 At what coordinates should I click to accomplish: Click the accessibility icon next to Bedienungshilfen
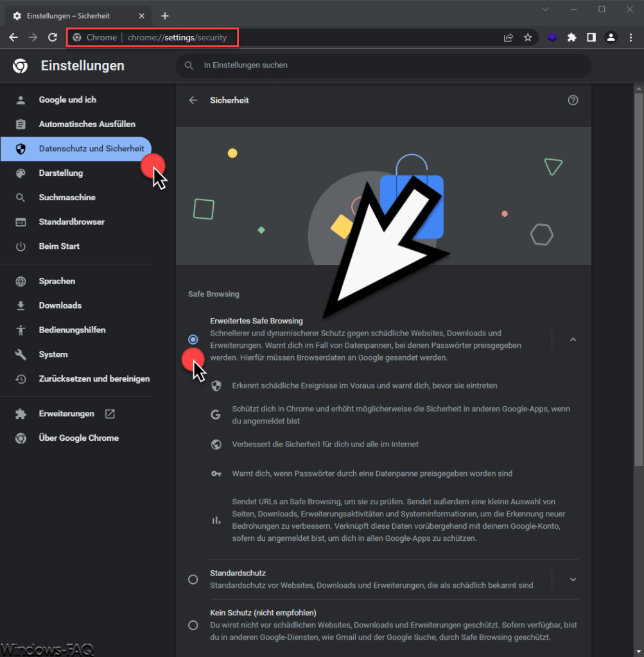coord(21,330)
